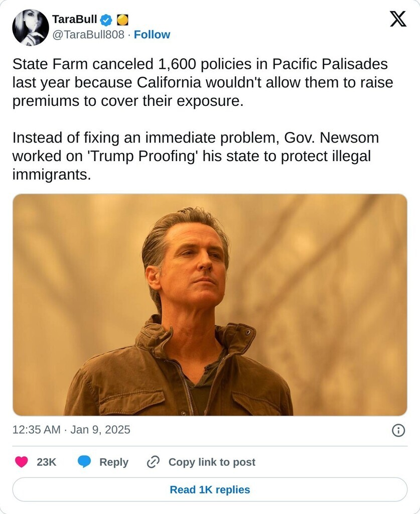This screenshot has height=514, width=420.
Task: Open the 12:35 AM · Jan 9, 2025 timestamp
Action: pos(71,430)
